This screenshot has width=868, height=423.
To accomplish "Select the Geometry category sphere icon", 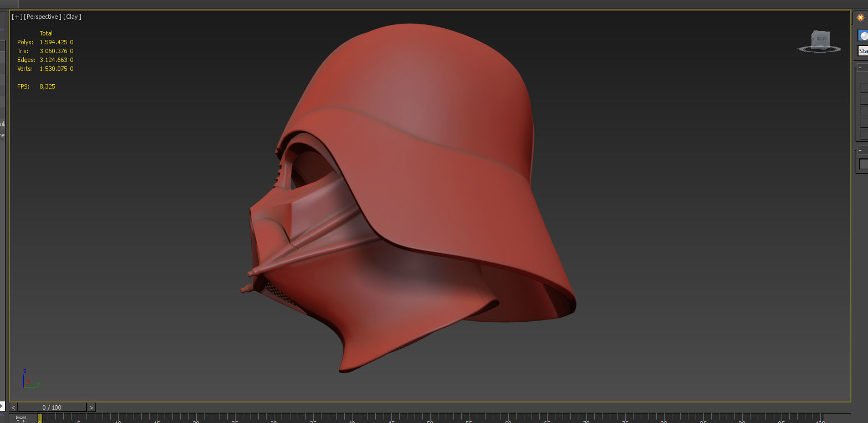I will click(863, 36).
